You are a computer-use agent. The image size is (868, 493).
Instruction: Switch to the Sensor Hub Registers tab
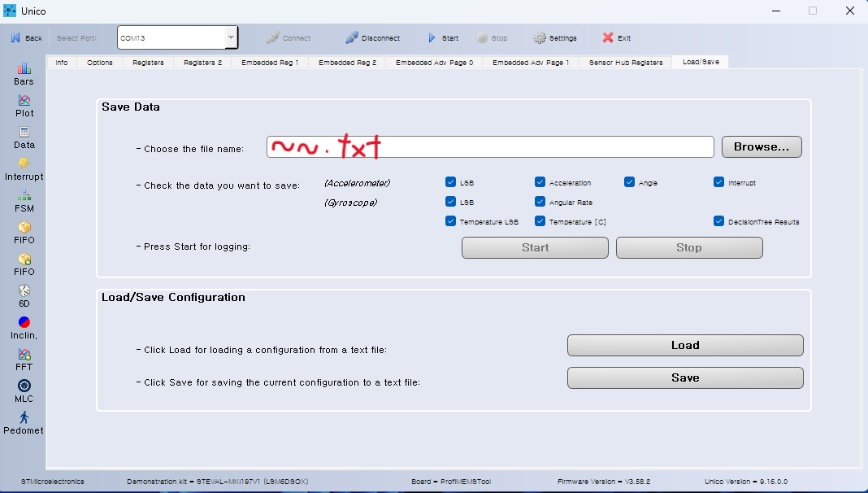(624, 61)
